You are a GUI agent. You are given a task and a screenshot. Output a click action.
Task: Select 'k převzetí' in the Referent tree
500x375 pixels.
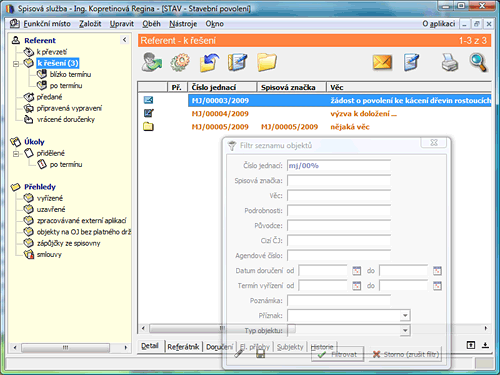pyautogui.click(x=52, y=52)
